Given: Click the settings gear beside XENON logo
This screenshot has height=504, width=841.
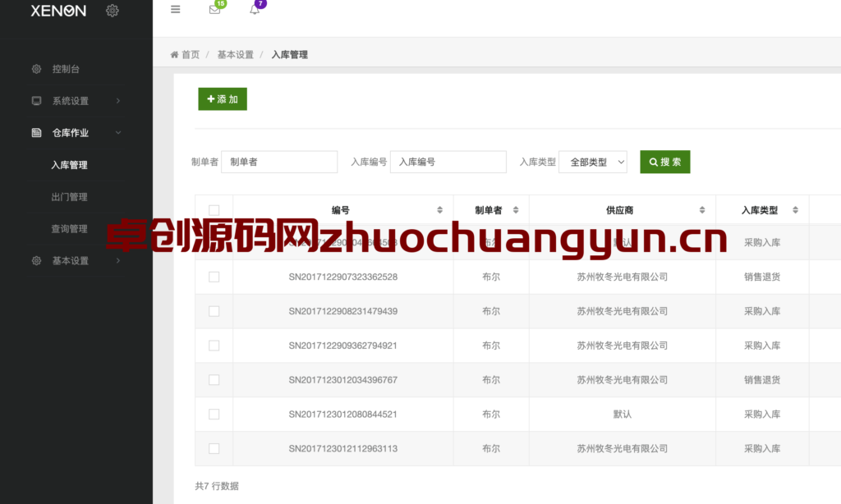Looking at the screenshot, I should 112,10.
